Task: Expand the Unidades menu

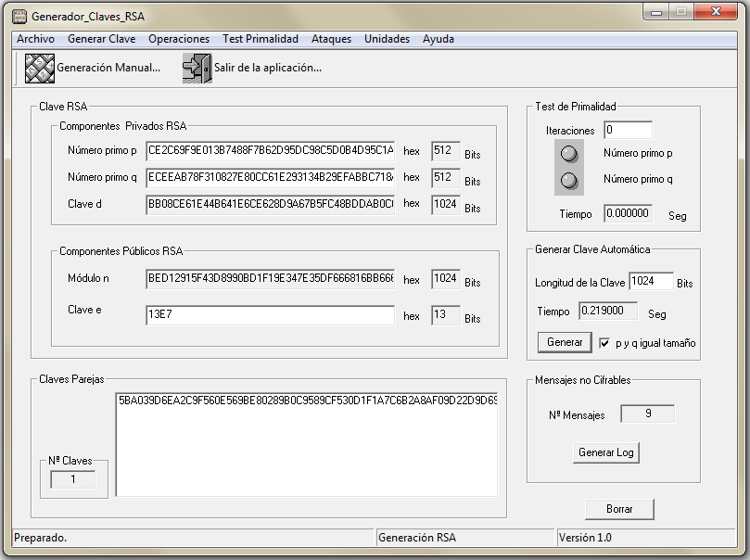Action: pos(387,39)
